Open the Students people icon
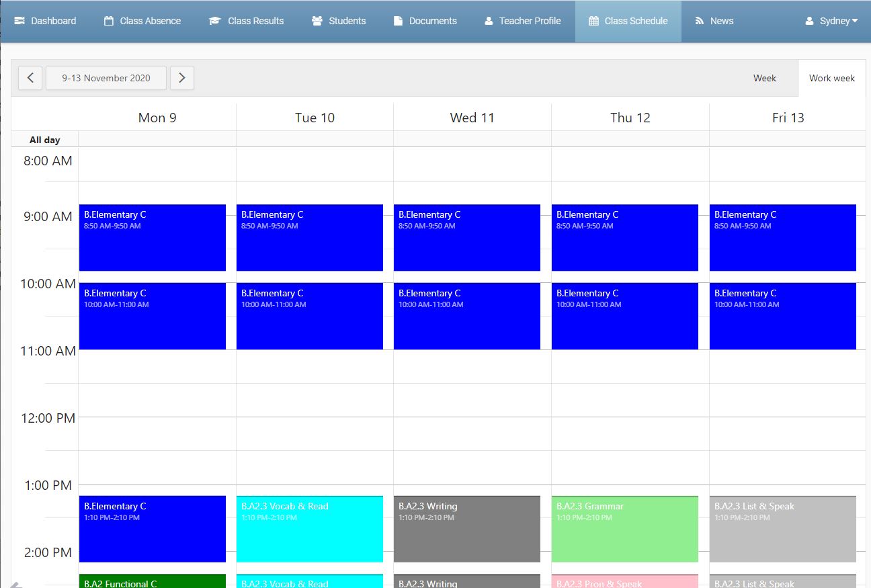The height and width of the screenshot is (588, 871). (x=317, y=21)
